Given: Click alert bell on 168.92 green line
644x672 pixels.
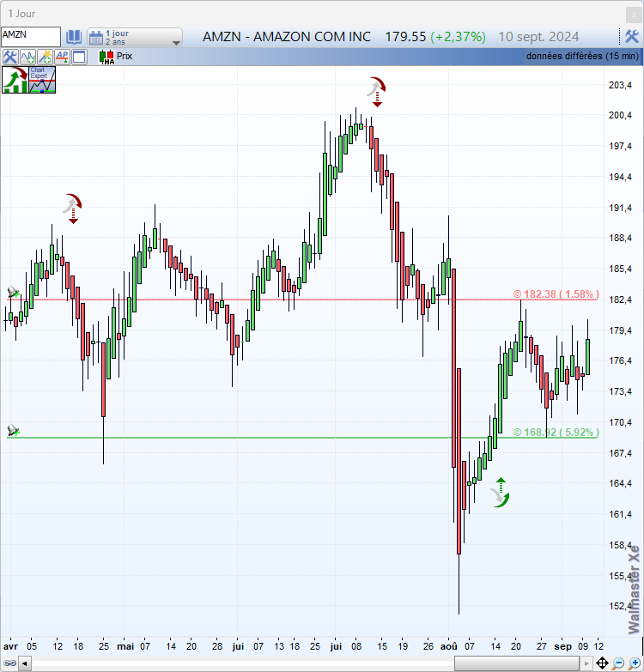Looking at the screenshot, I should tap(13, 430).
